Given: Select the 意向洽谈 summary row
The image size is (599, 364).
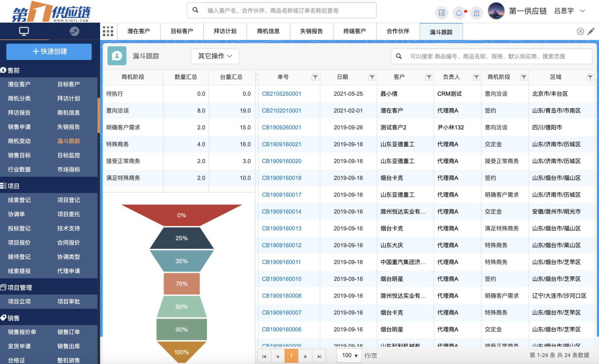Looking at the screenshot, I should click(x=178, y=111).
